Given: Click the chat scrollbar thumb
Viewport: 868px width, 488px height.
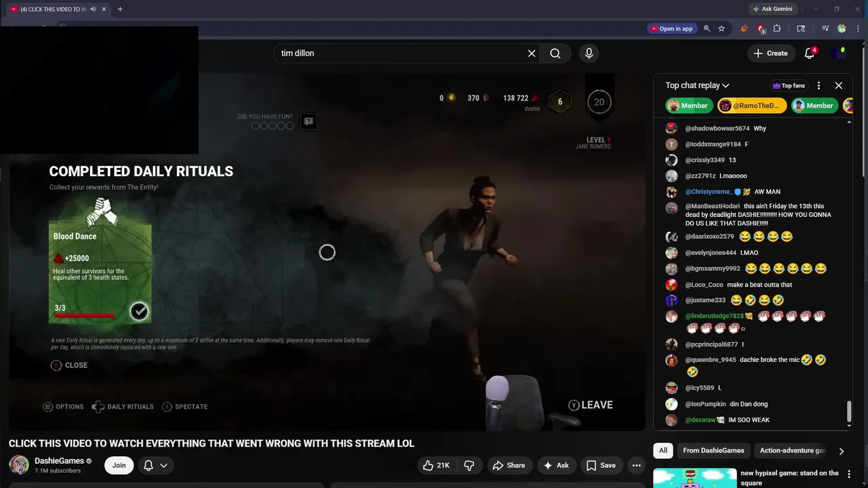Looking at the screenshot, I should point(849,411).
